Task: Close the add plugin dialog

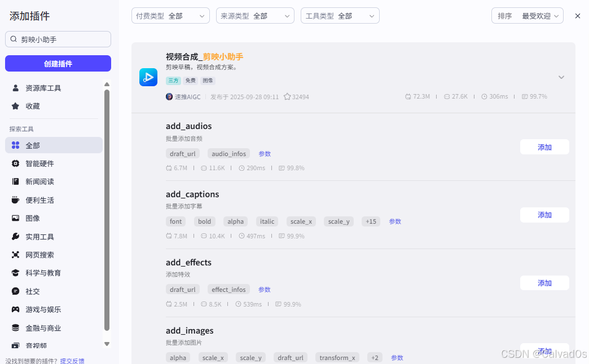Action: click(577, 16)
